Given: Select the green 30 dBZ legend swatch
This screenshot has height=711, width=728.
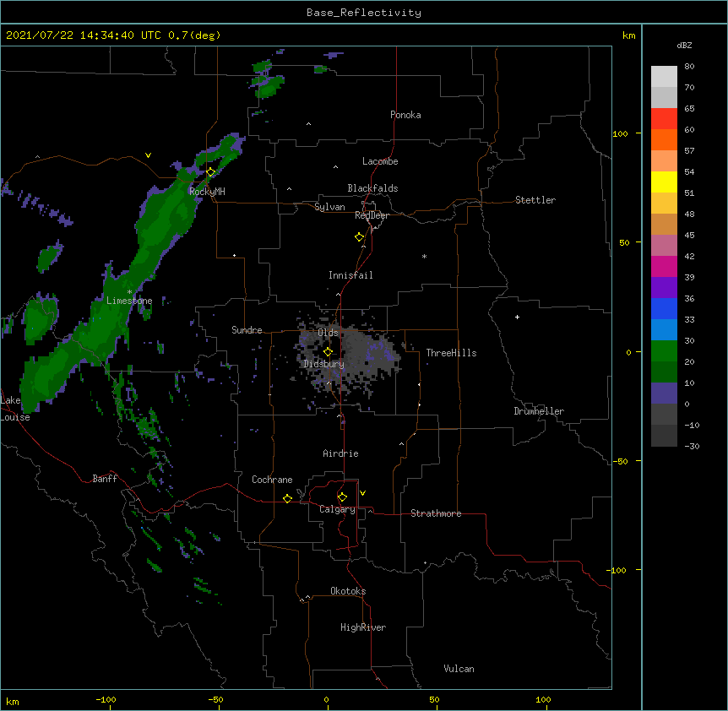Looking at the screenshot, I should tap(664, 351).
